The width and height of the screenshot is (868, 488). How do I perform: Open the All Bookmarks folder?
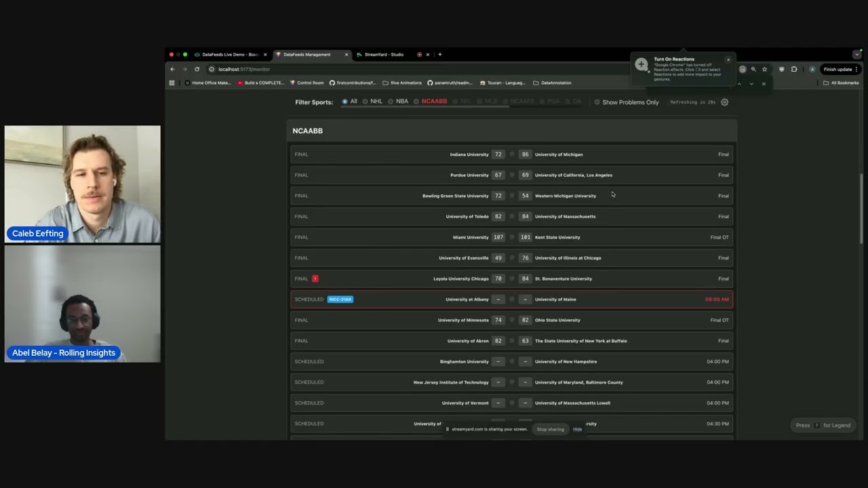[841, 83]
